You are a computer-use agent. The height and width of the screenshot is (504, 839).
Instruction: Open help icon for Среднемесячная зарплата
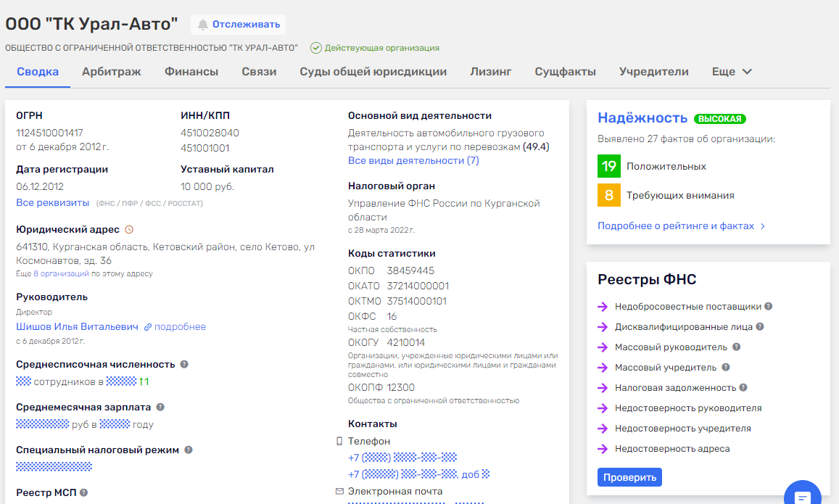pyautogui.click(x=160, y=407)
